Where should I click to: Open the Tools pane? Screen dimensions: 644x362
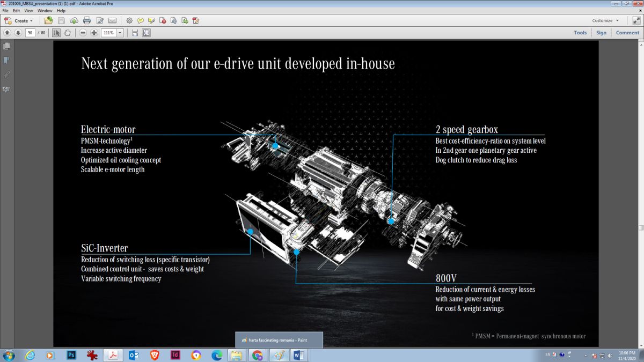point(580,33)
